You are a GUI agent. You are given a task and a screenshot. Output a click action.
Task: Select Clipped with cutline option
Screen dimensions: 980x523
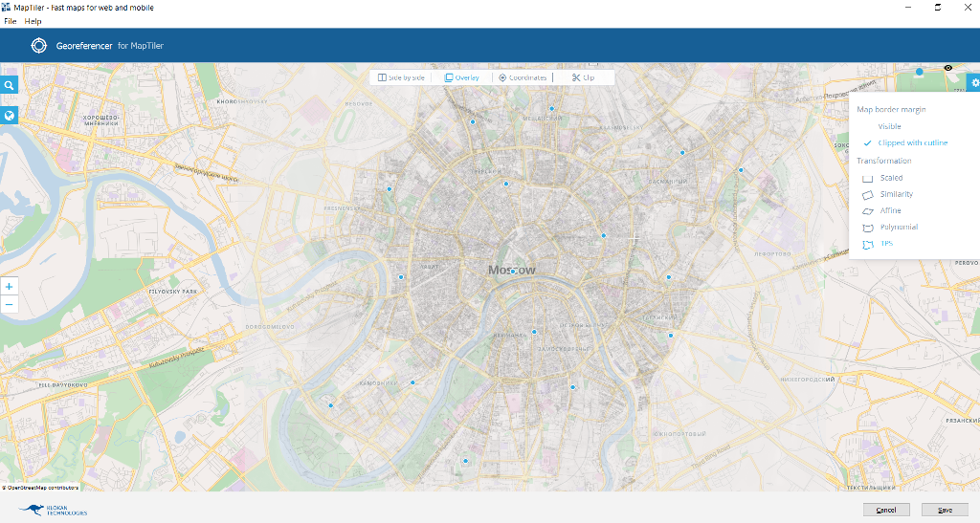[x=912, y=142]
